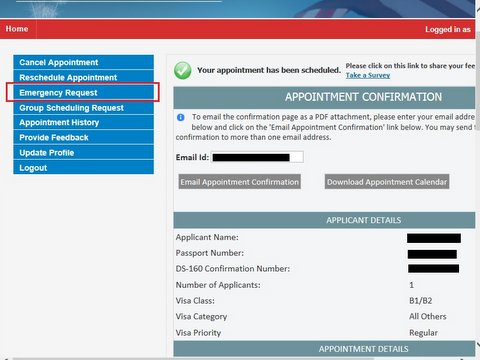The height and width of the screenshot is (360, 480).
Task: Select the 'Regular' visa priority value
Action: click(423, 333)
